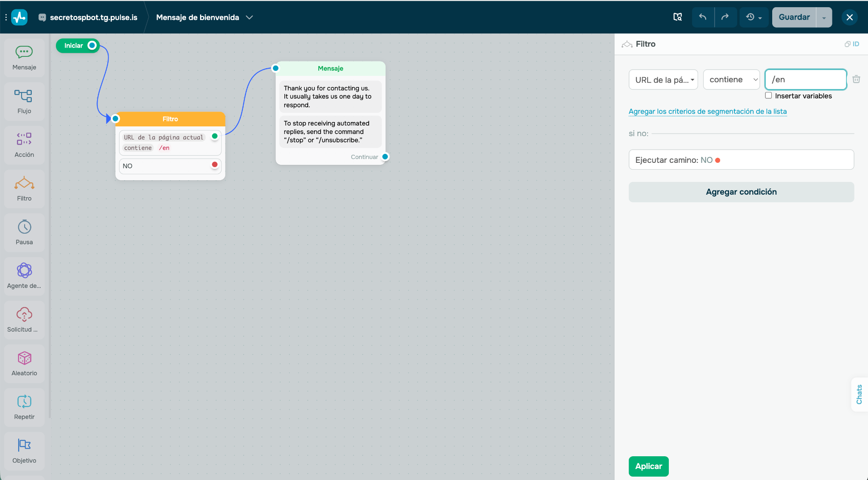868x480 pixels.
Task: Select the Solicitud block icon
Action: (x=24, y=314)
